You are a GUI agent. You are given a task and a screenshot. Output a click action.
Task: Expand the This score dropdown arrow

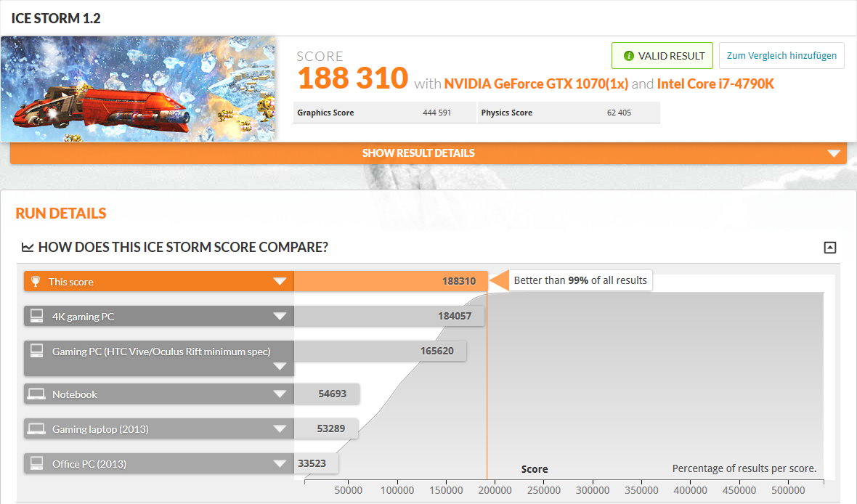coord(280,281)
